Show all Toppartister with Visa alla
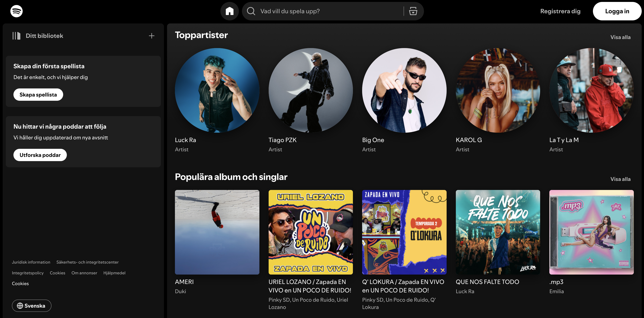This screenshot has height=318, width=644. coord(620,37)
